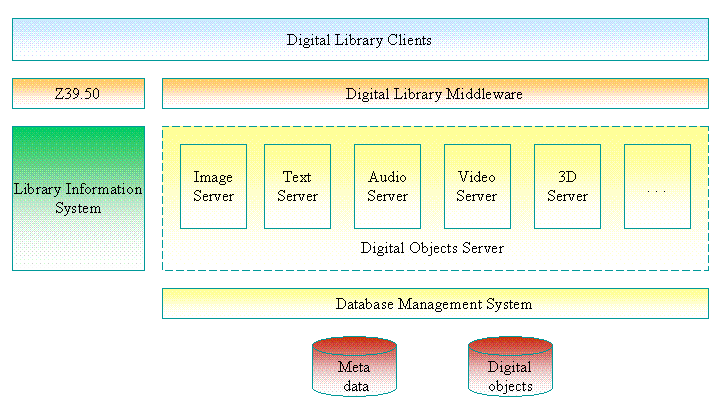Select the Text Server box
Screen dimensions: 719x406
click(x=297, y=186)
